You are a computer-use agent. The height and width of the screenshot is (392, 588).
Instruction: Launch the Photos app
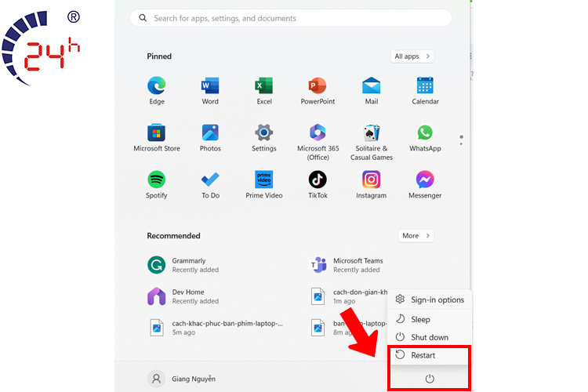210,137
